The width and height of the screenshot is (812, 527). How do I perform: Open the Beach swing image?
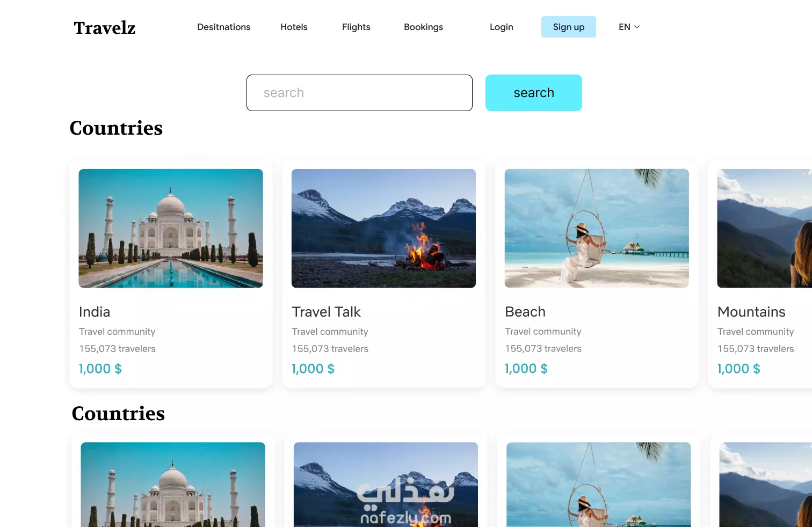tap(597, 228)
